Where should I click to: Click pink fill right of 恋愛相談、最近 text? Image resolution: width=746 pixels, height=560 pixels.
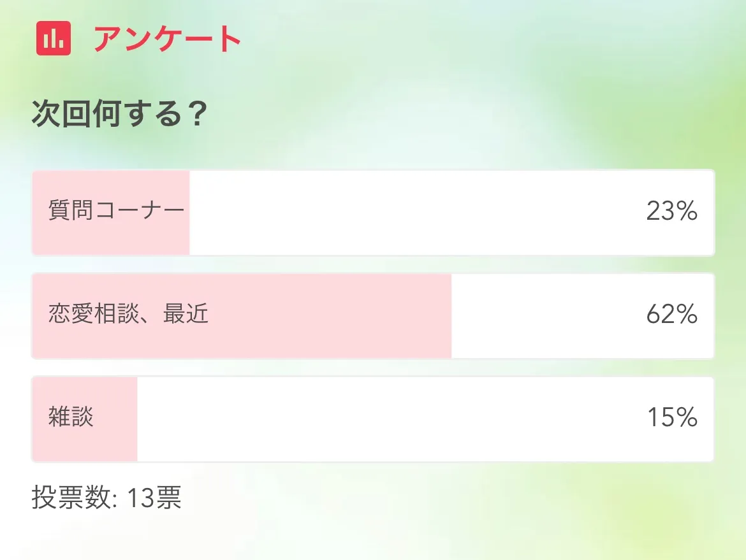pyautogui.click(x=332, y=315)
